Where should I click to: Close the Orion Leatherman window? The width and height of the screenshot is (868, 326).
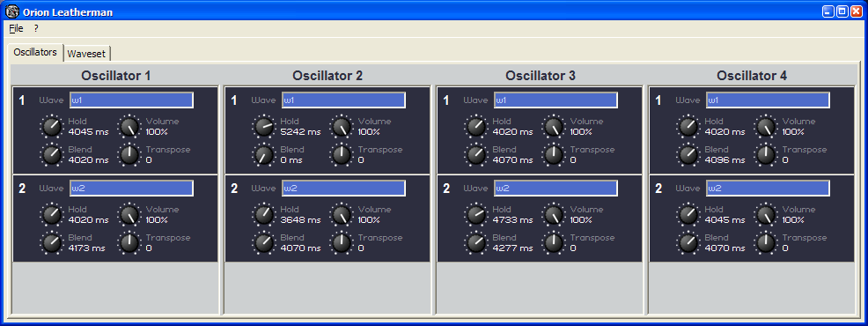pyautogui.click(x=856, y=11)
